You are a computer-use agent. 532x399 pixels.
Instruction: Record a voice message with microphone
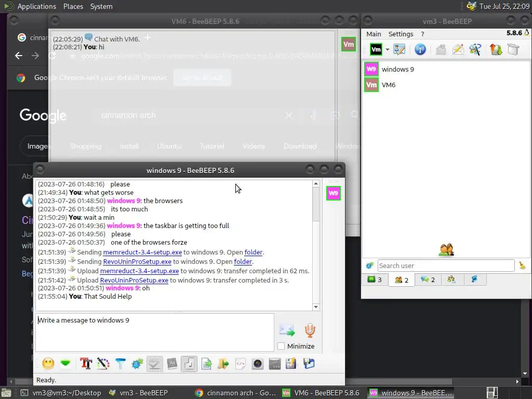[x=310, y=330]
